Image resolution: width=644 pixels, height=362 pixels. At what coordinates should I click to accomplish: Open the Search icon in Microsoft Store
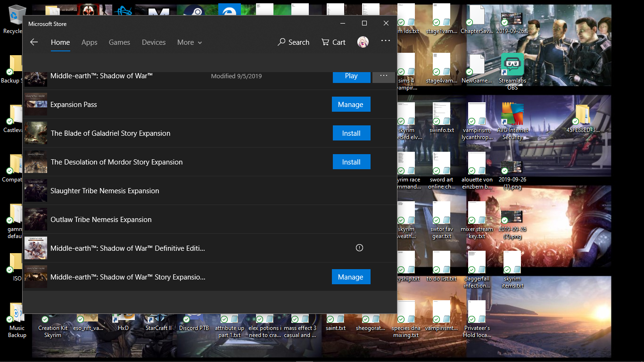pos(293,42)
